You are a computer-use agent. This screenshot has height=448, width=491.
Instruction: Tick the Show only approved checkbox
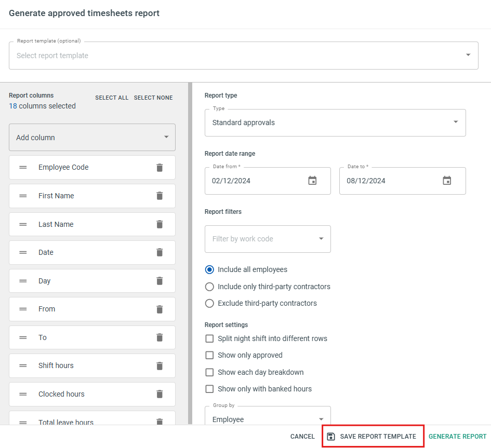[x=209, y=355]
